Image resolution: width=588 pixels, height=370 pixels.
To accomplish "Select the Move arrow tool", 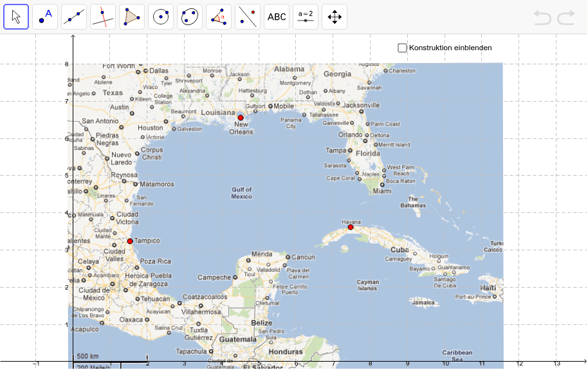I will (x=16, y=17).
